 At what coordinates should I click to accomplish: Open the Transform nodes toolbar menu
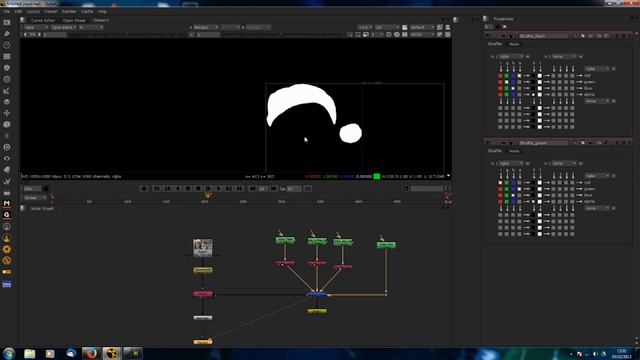7,113
